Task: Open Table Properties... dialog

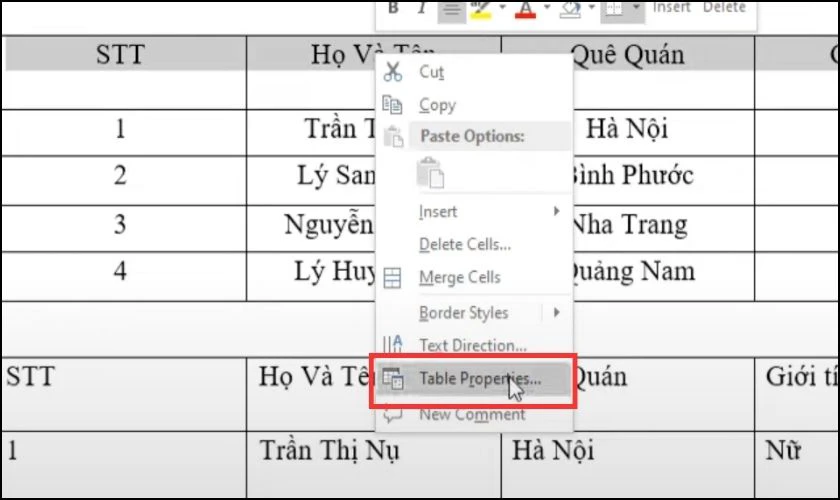Action: coord(474,379)
